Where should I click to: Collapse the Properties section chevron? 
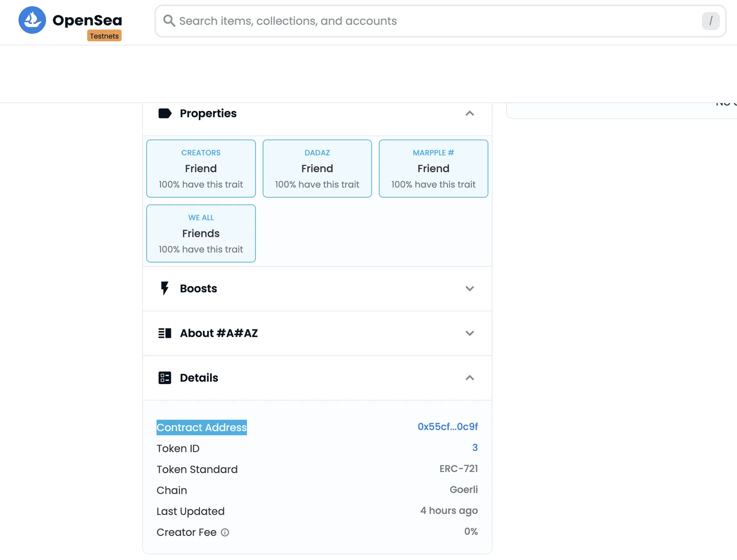(x=469, y=113)
